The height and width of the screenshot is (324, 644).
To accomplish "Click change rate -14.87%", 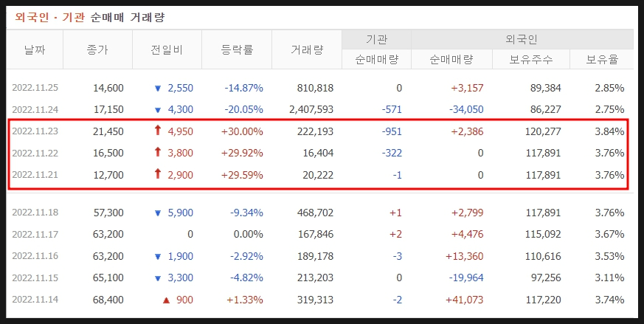I will (x=243, y=88).
